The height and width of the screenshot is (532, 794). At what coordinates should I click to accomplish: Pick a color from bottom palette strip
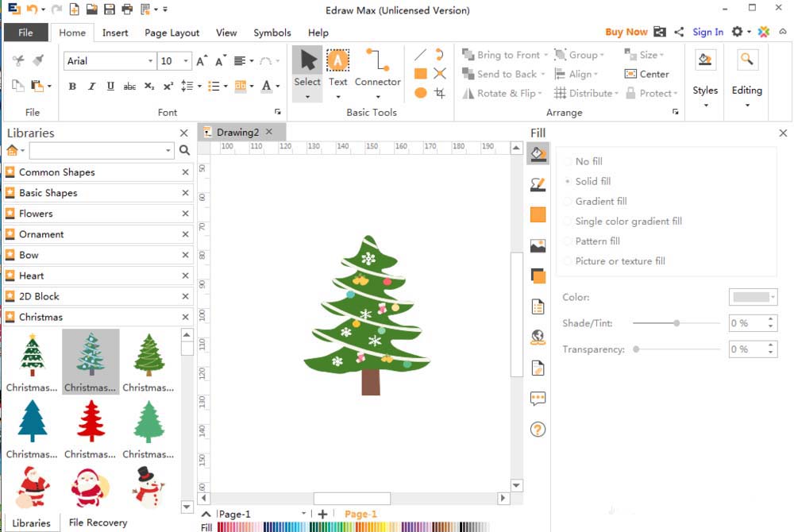[353, 527]
